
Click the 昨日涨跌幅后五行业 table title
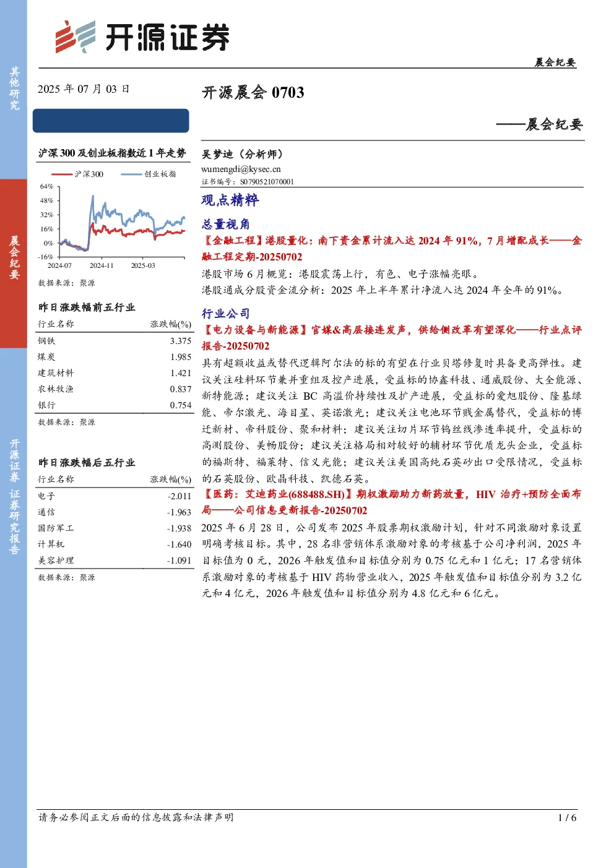tap(87, 463)
